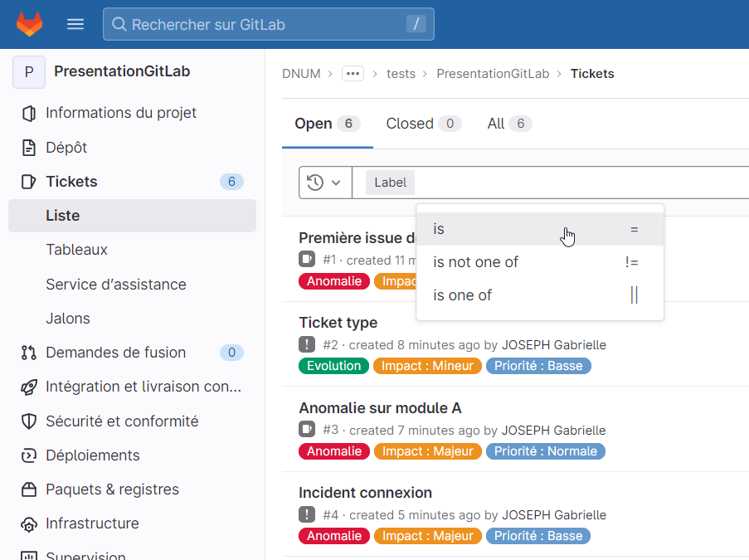Click the rocket icon for Intégration et livraison
Screen dimensions: 749x560
tap(29, 387)
